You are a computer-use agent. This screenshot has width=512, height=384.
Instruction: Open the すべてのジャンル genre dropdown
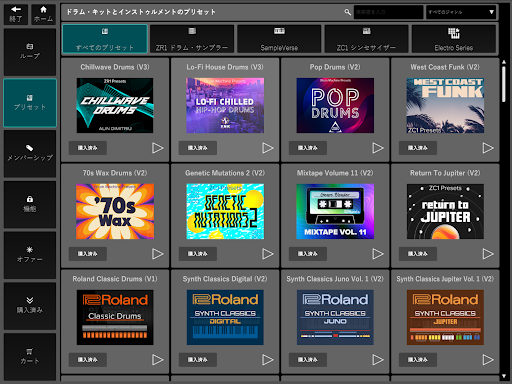461,12
